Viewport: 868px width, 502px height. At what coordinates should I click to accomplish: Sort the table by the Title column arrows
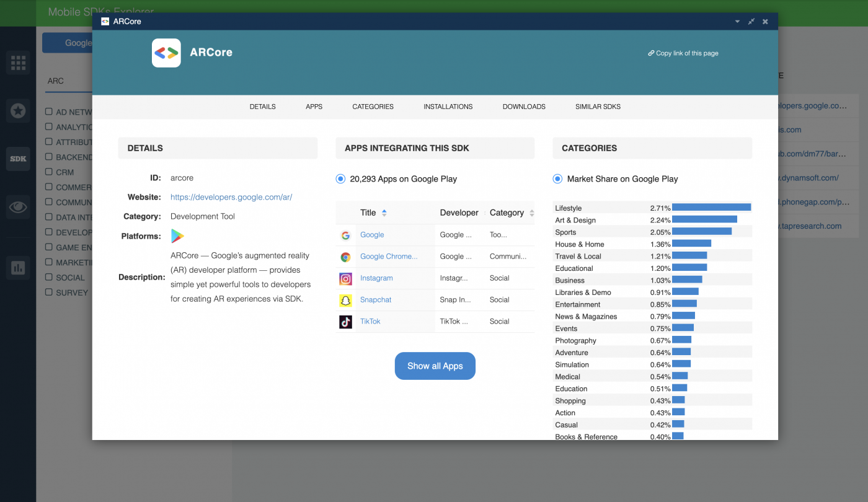pyautogui.click(x=385, y=212)
